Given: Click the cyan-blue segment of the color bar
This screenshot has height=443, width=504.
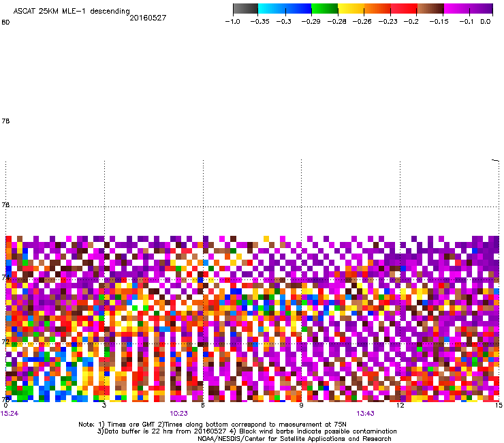Looking at the screenshot, I should [x=285, y=9].
